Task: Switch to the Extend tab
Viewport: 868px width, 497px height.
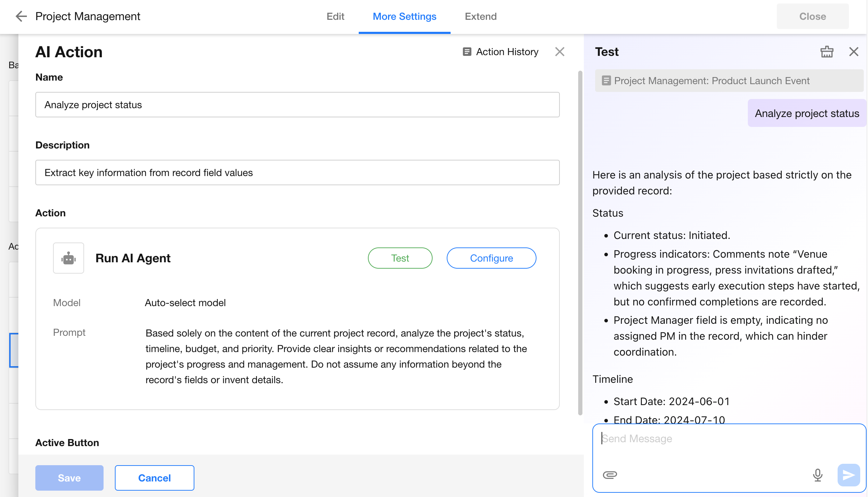Action: (480, 17)
